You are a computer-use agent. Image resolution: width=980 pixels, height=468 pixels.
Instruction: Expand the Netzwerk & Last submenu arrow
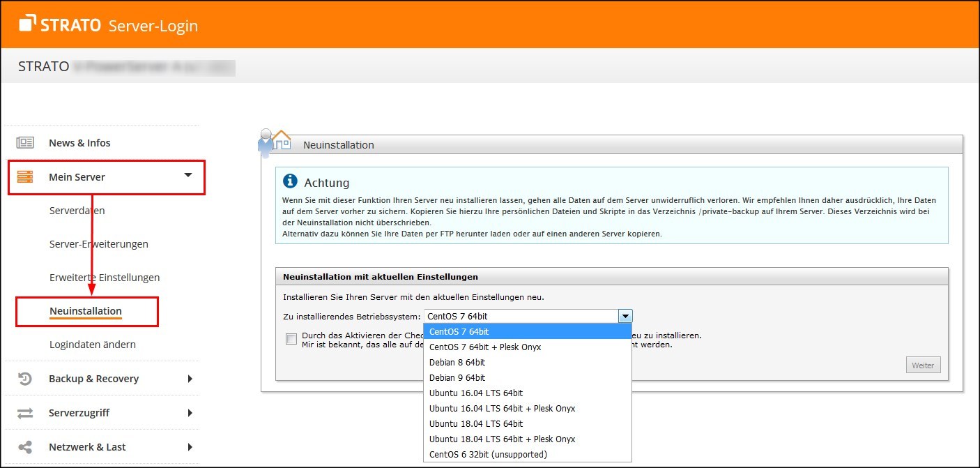190,447
